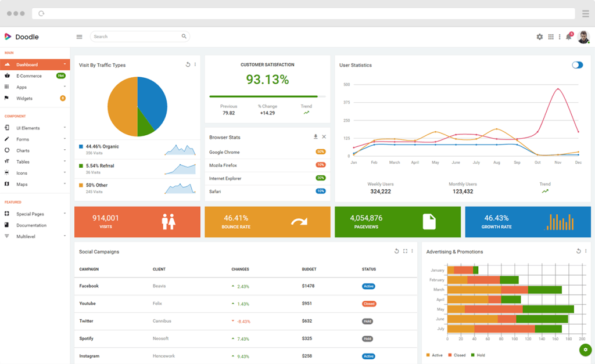This screenshot has width=595, height=364.
Task: Open the Facebook campaign entry
Action: coord(91,286)
